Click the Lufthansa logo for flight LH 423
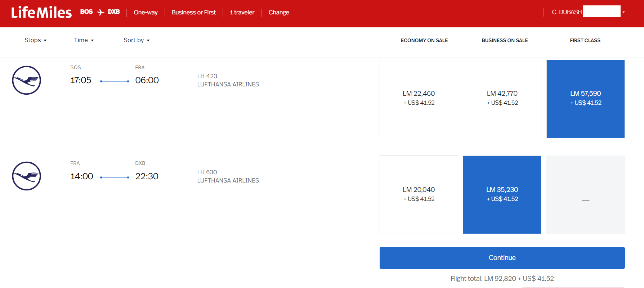This screenshot has height=288, width=644. (27, 80)
